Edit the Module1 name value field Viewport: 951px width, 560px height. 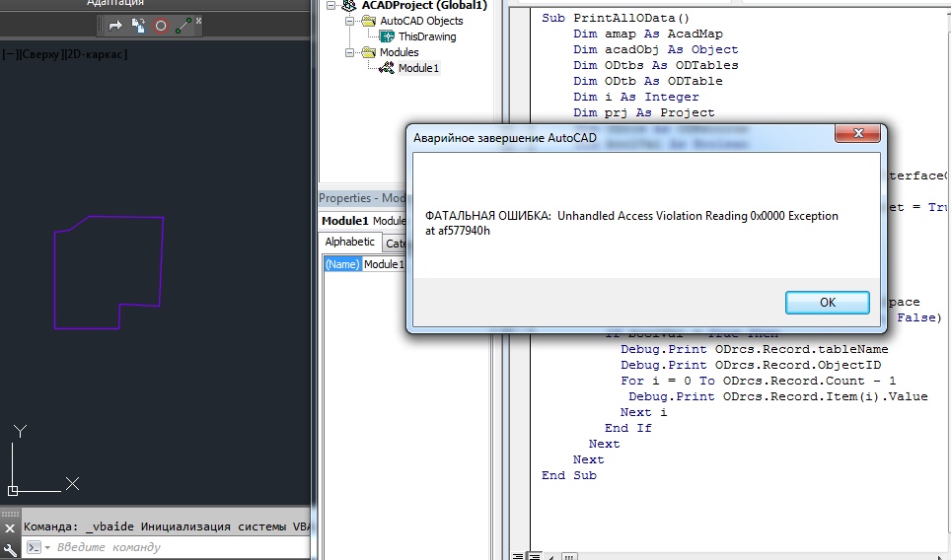(384, 264)
